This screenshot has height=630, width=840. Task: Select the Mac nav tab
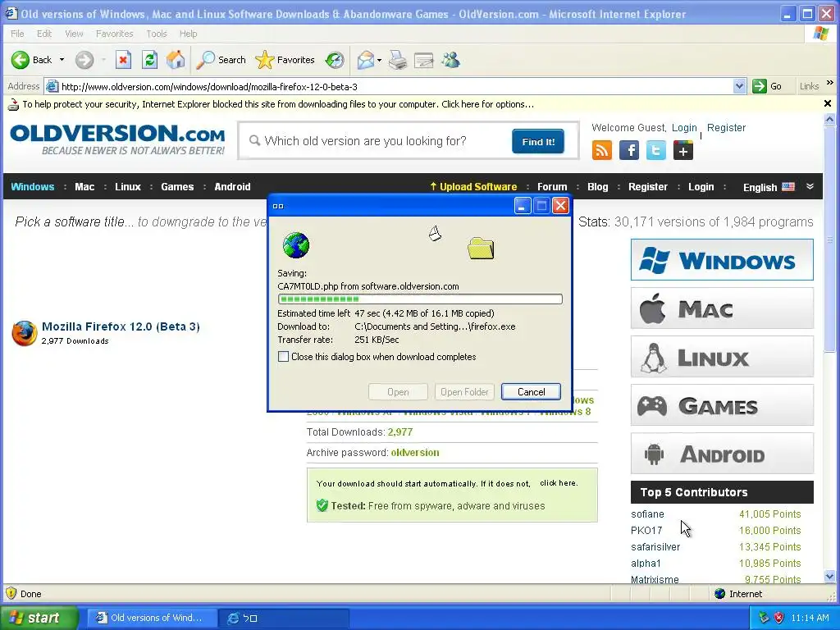point(84,186)
